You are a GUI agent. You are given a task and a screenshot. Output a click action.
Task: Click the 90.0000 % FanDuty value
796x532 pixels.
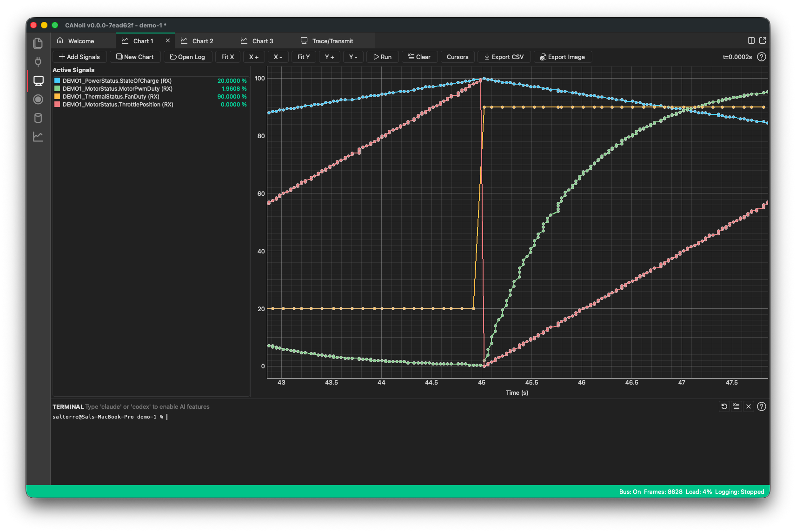(232, 97)
